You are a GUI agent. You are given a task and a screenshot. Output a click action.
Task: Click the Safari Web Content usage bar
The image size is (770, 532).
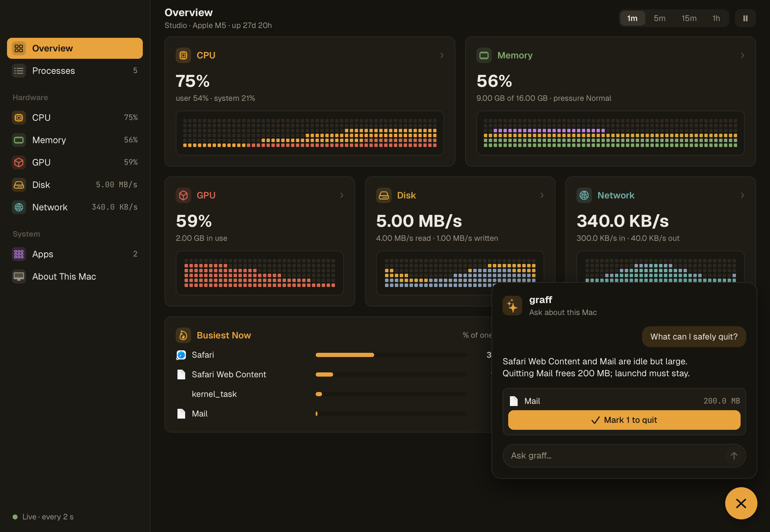pyautogui.click(x=391, y=374)
